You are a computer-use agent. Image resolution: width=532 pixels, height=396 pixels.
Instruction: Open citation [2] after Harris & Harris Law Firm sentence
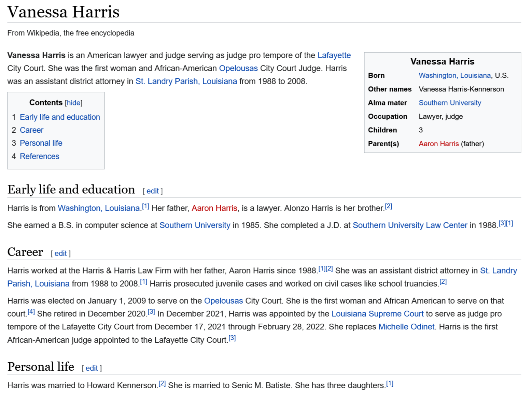coord(329,268)
